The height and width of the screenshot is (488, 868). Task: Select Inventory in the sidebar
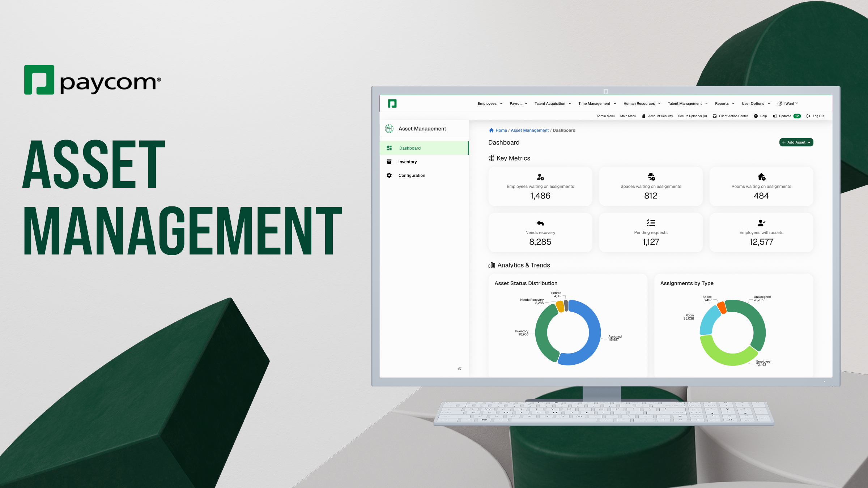(x=424, y=162)
